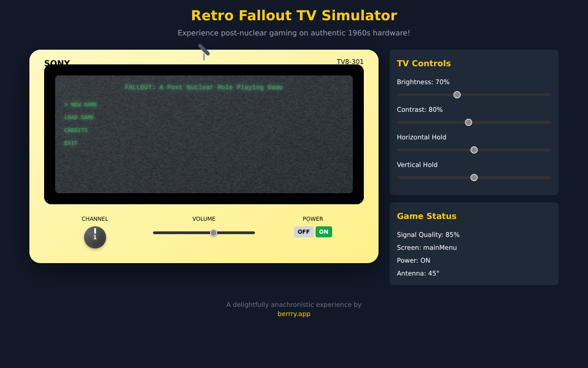Image resolution: width=588 pixels, height=368 pixels.
Task: Open CREDITS on the game screen
Action: pyautogui.click(x=76, y=130)
